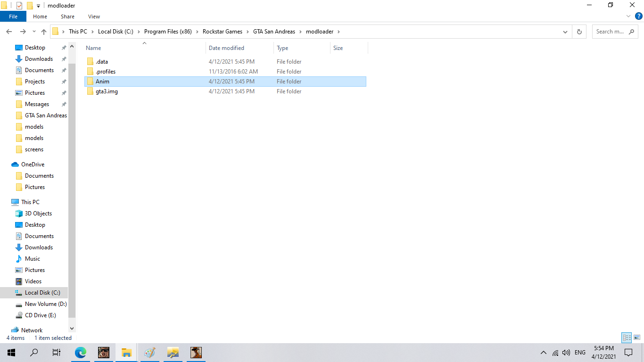The width and height of the screenshot is (644, 362).
Task: Go up one folder level
Action: (44, 32)
